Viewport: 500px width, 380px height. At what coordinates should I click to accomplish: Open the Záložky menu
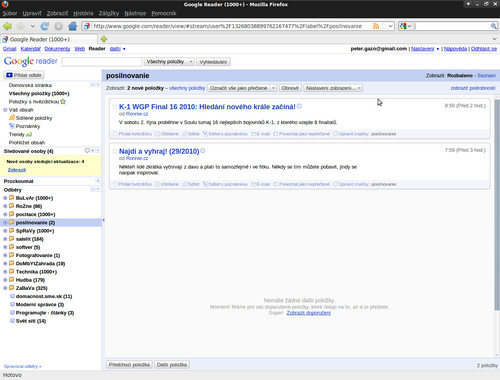(109, 13)
